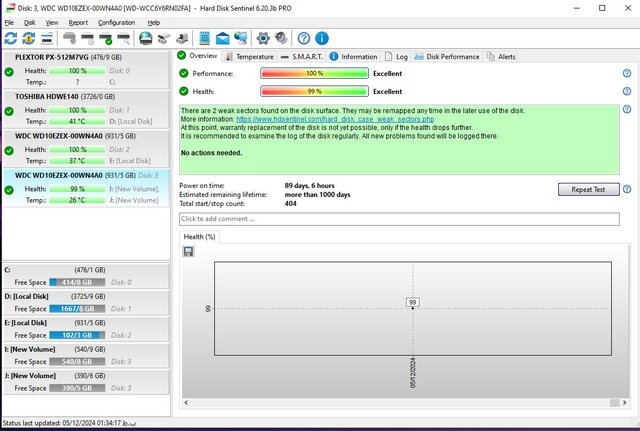This screenshot has width=640, height=431.
Task: Open the hdsentinel.com weak sectors link
Action: (x=314, y=120)
